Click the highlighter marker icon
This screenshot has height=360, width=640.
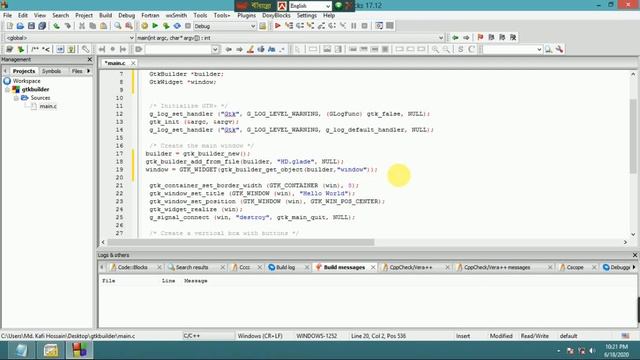[x=250, y=49]
